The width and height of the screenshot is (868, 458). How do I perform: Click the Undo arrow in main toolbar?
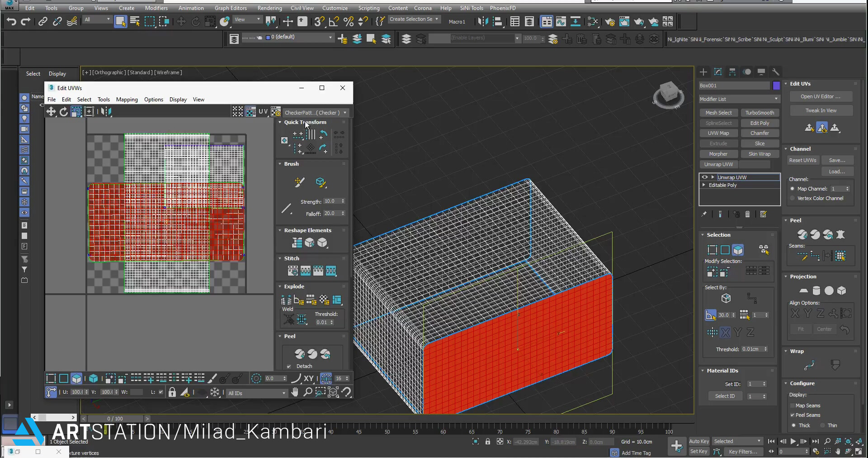(11, 21)
